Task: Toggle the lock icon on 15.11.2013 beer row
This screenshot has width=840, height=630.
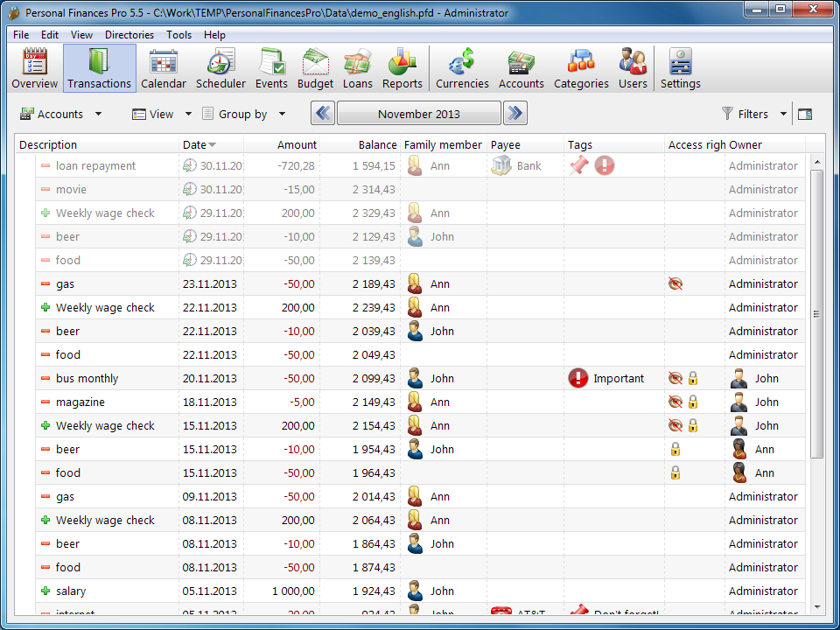Action: [675, 449]
